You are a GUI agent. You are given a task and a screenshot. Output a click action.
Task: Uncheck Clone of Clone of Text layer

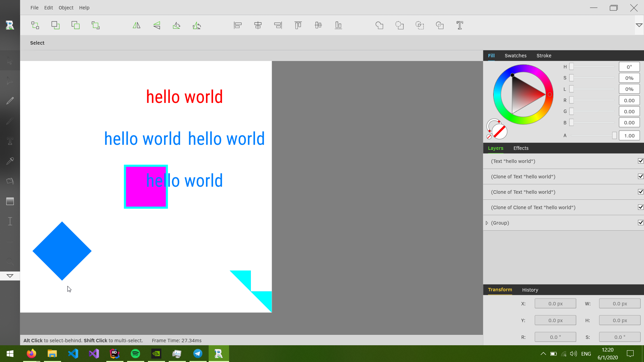point(640,207)
